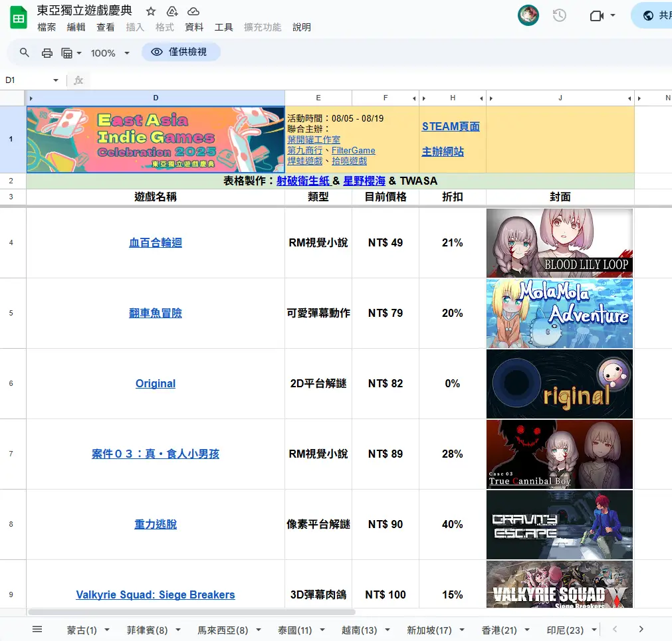Open the name box dropdown arrow
This screenshot has height=641, width=672.
56,80
